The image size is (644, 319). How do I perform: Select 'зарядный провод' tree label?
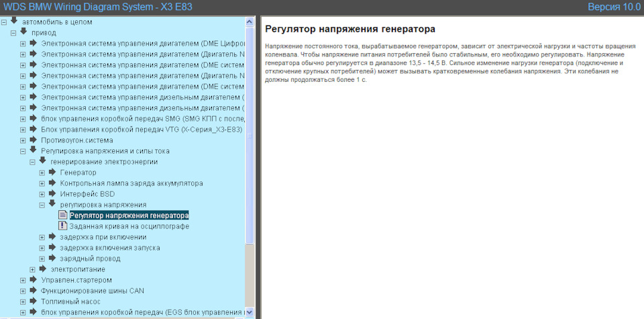(x=90, y=259)
